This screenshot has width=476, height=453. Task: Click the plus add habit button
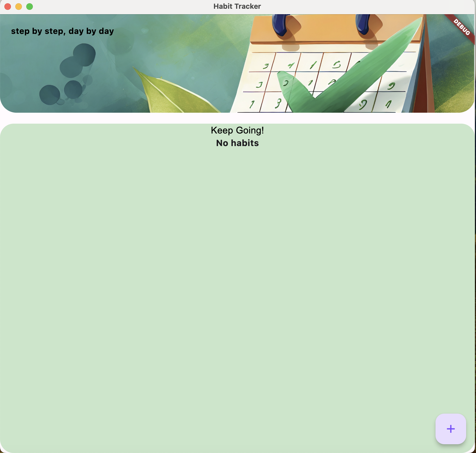(x=451, y=429)
